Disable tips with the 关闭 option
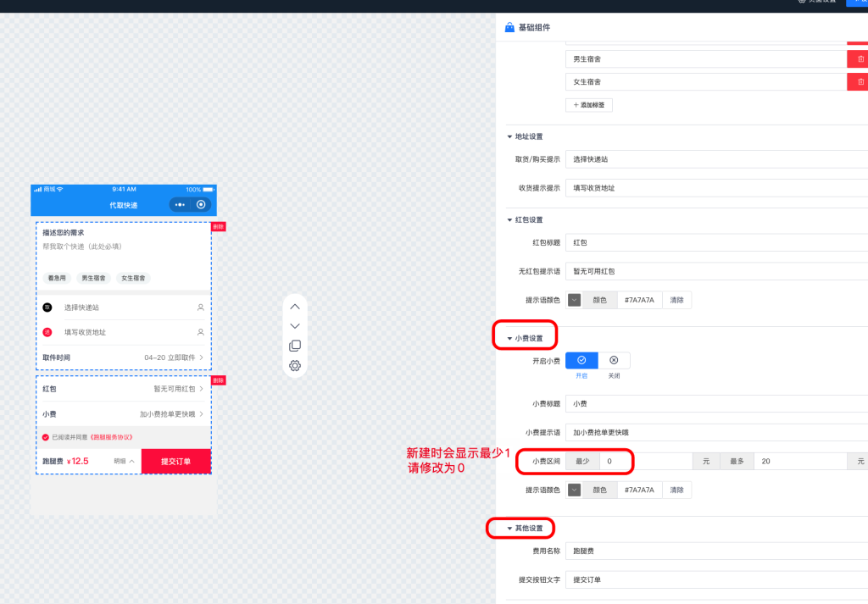Image resolution: width=868 pixels, height=604 pixels. click(x=614, y=361)
